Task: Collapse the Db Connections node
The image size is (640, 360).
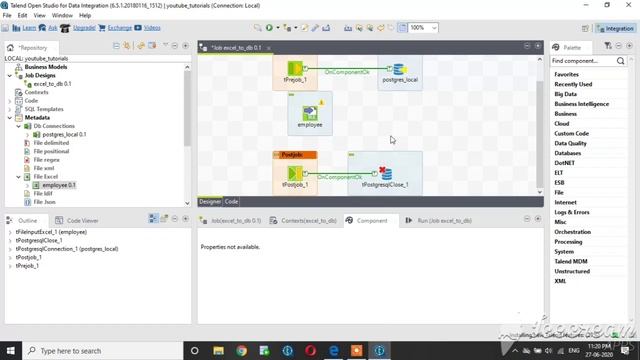Action: (18, 126)
